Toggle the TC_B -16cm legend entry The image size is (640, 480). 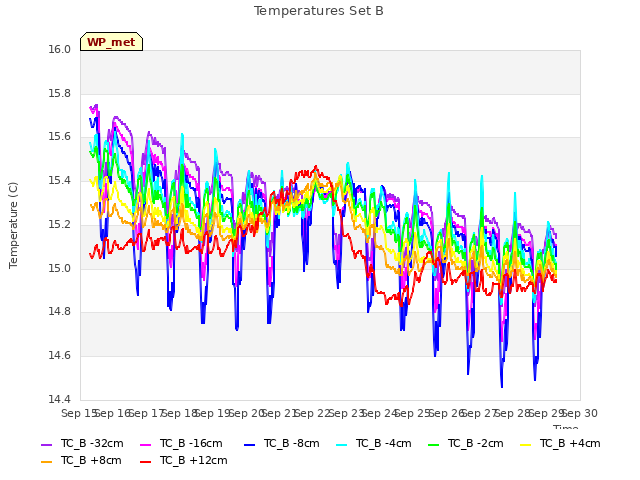pyautogui.click(x=181, y=444)
